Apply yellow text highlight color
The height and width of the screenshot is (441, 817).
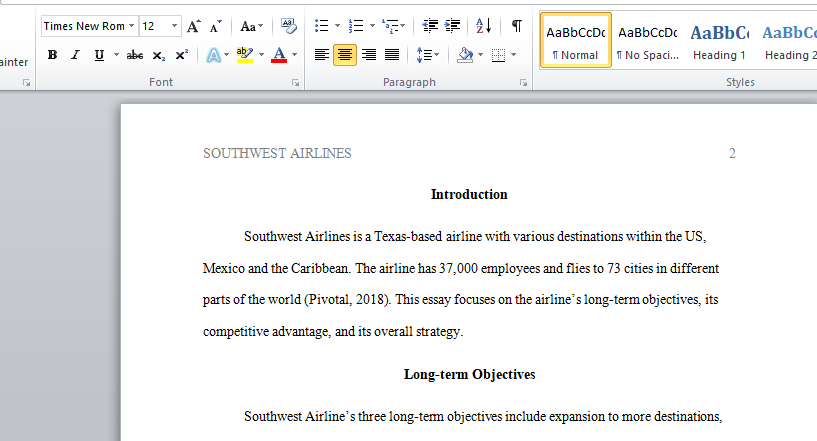click(x=244, y=55)
